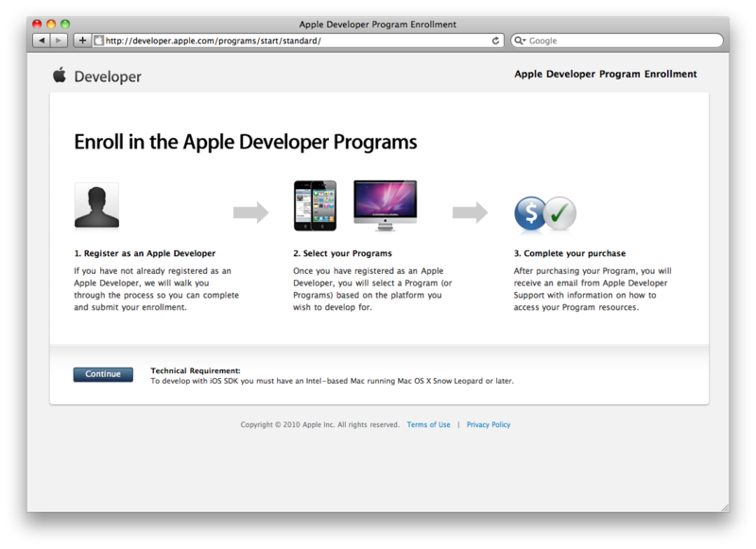756x549 pixels.
Task: Click the person silhouette register icon
Action: click(96, 205)
